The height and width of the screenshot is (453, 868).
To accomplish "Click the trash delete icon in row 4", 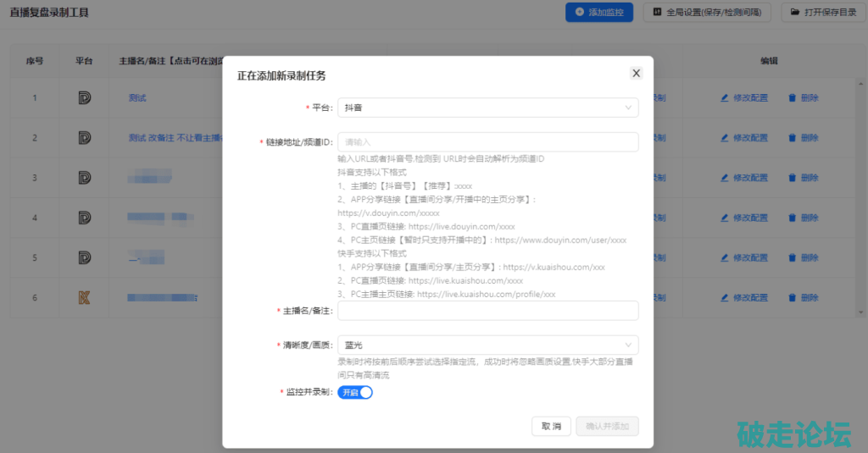I will (x=793, y=218).
